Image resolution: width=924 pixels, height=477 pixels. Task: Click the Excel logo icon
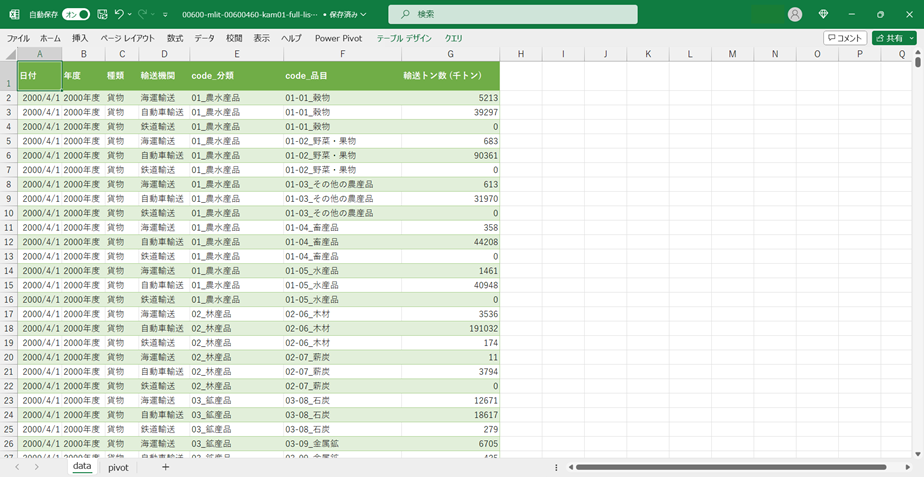pos(14,14)
